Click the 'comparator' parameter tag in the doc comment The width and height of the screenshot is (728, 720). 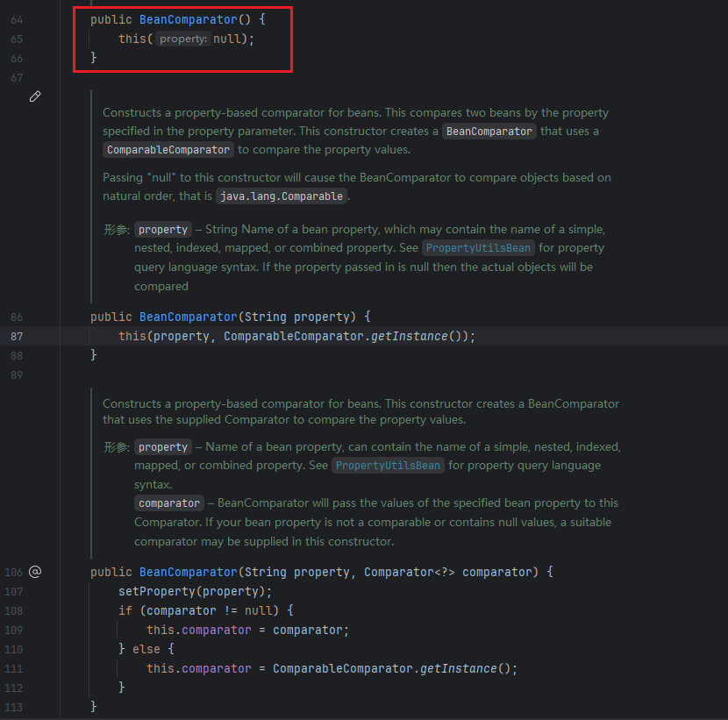[x=169, y=503]
